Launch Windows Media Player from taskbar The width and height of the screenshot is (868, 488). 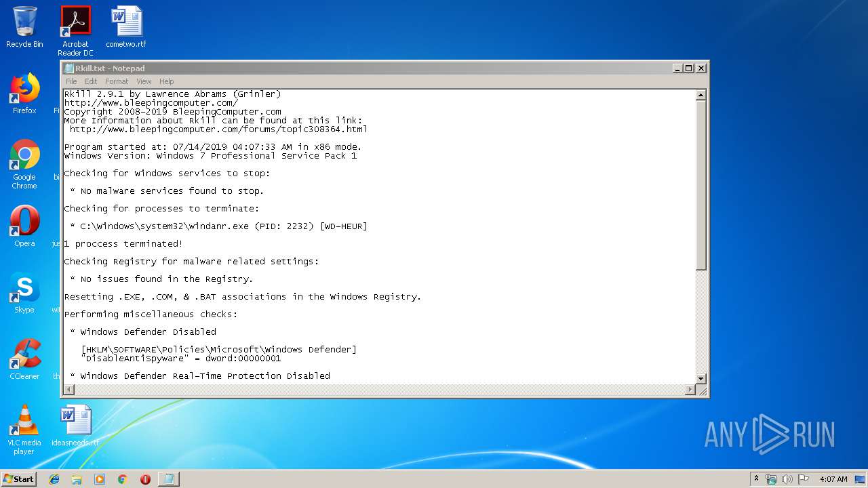[x=100, y=479]
